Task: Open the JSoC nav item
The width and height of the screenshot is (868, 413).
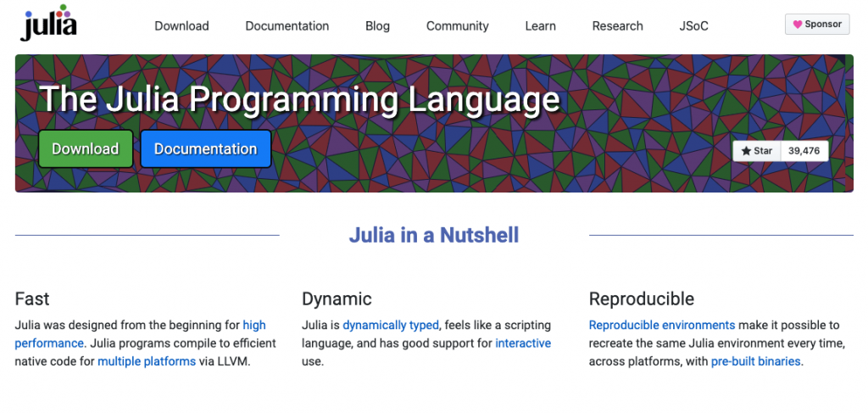Action: (x=693, y=26)
